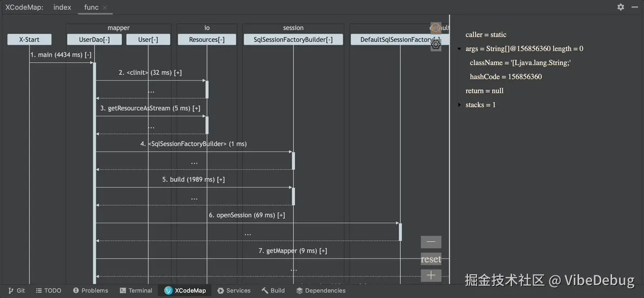Viewport: 644px width, 298px height.
Task: Open the Build tool window
Action: (x=273, y=290)
